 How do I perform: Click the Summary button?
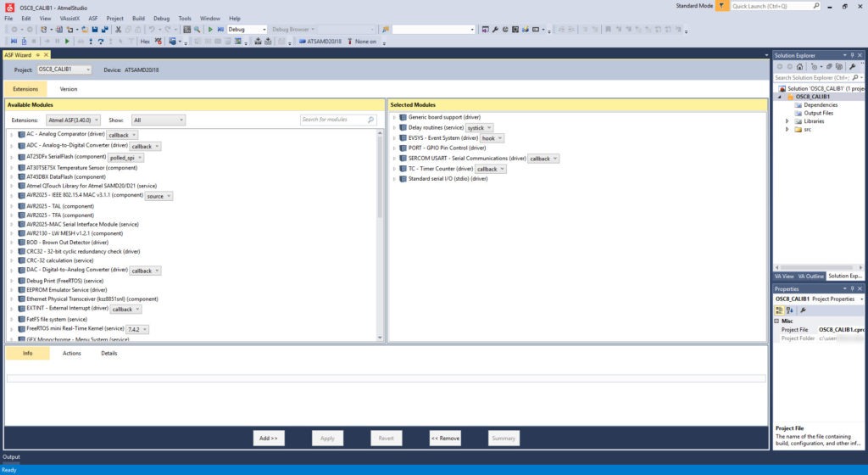coord(504,438)
